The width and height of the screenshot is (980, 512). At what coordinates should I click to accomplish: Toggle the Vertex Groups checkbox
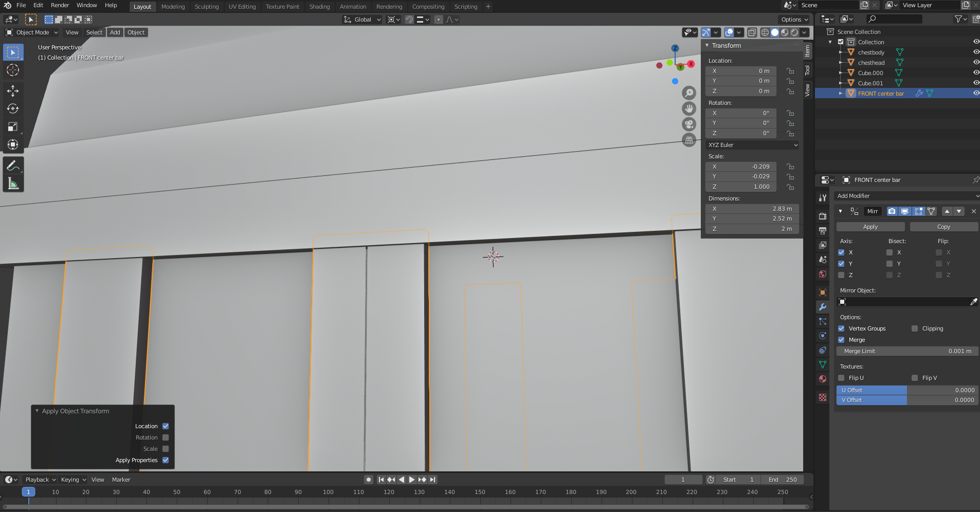tap(841, 328)
